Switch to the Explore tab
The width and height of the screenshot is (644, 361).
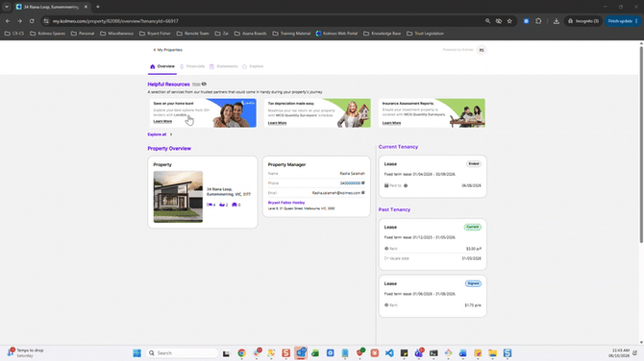tap(253, 66)
